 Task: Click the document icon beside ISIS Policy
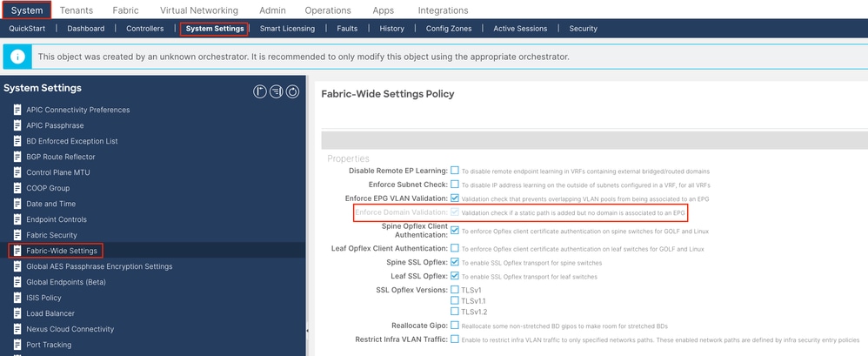tap(17, 298)
